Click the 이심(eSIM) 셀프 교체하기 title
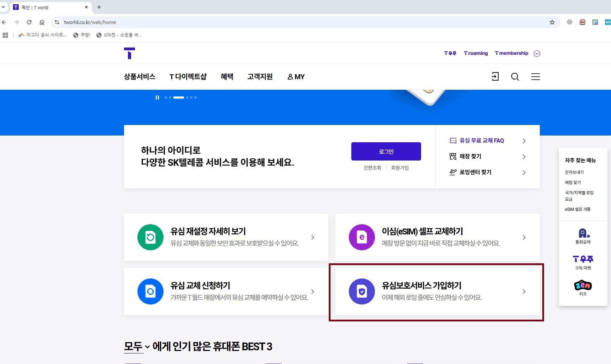This screenshot has width=611, height=364. 422,231
